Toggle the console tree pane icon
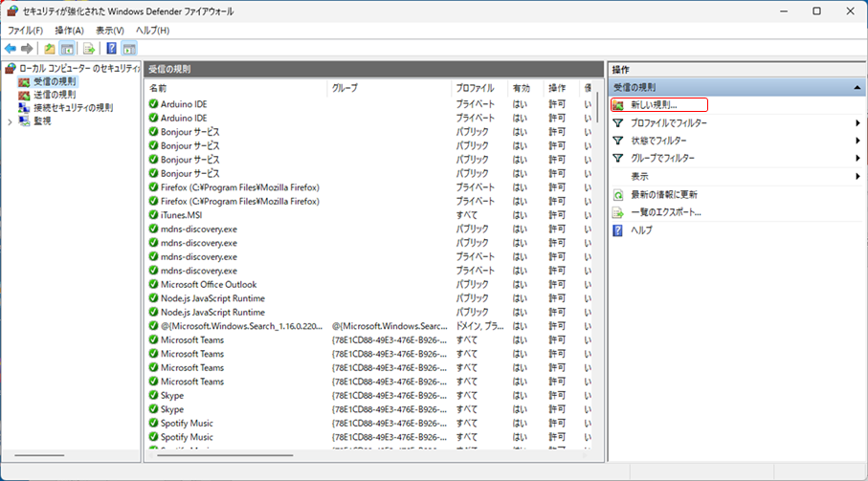 pos(68,48)
